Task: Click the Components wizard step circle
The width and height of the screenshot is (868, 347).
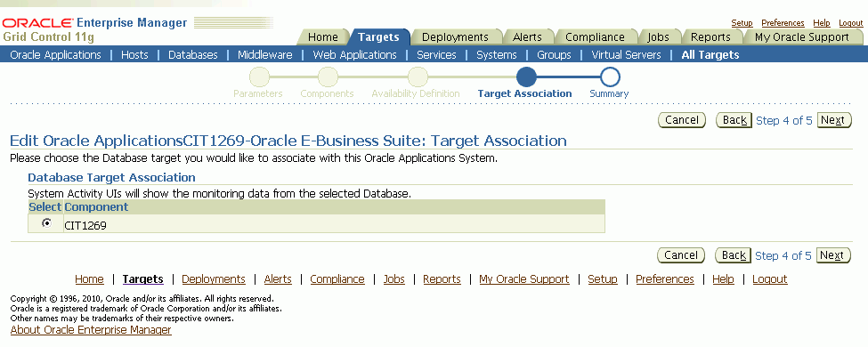Action: click(328, 77)
